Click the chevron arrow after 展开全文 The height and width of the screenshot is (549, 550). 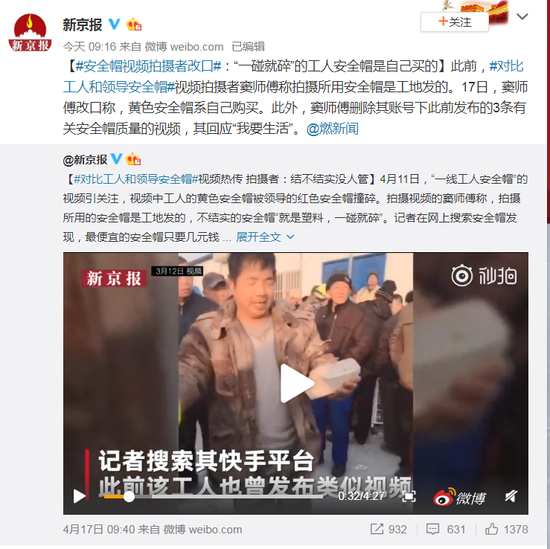coord(290,237)
